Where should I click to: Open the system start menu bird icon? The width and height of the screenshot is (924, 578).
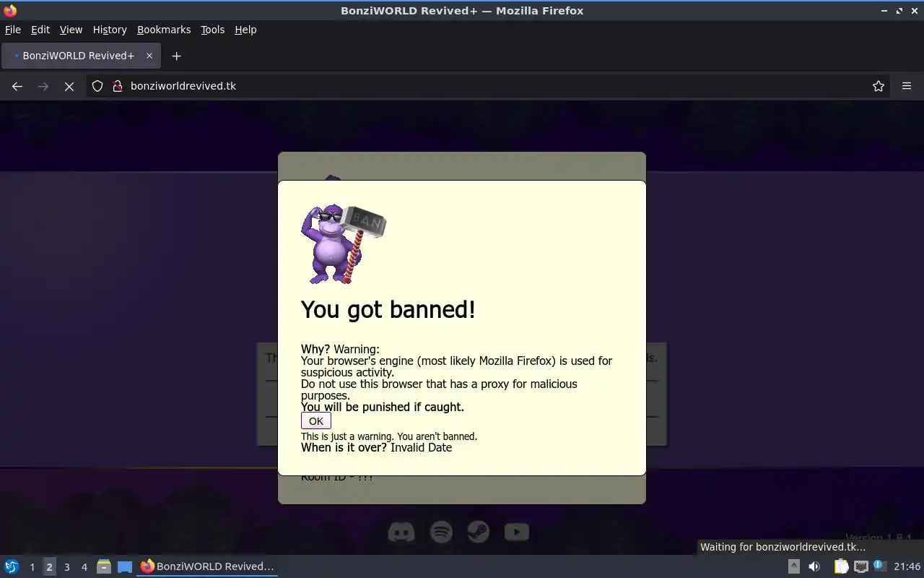tap(12, 566)
